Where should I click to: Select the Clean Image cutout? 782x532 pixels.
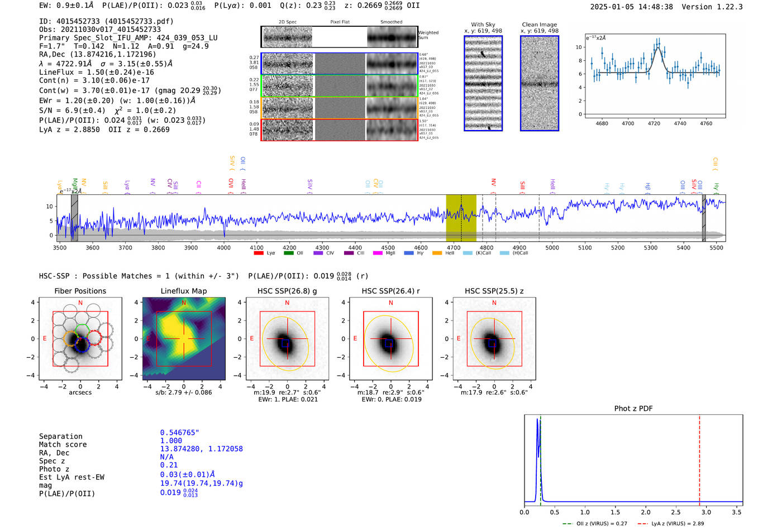click(x=540, y=83)
